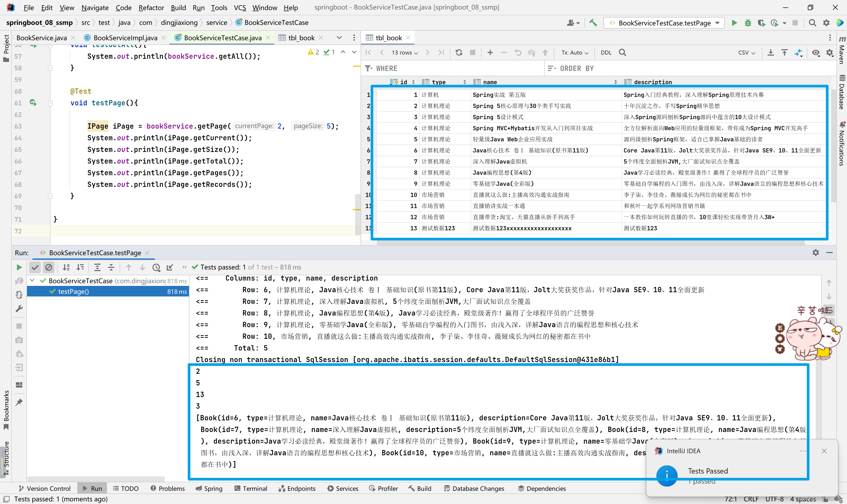Screen dimensions: 847x504
Task: Click the DDL button in the table toolbar
Action: tap(606, 53)
